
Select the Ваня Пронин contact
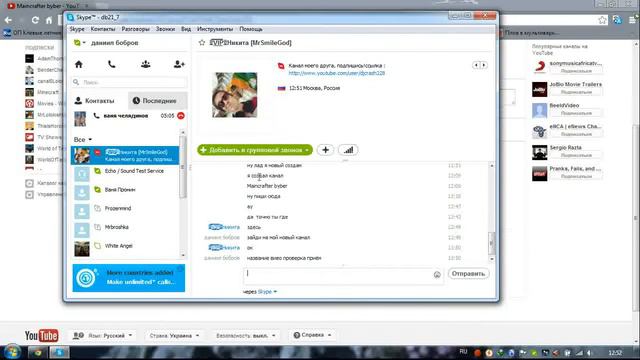[125, 192]
